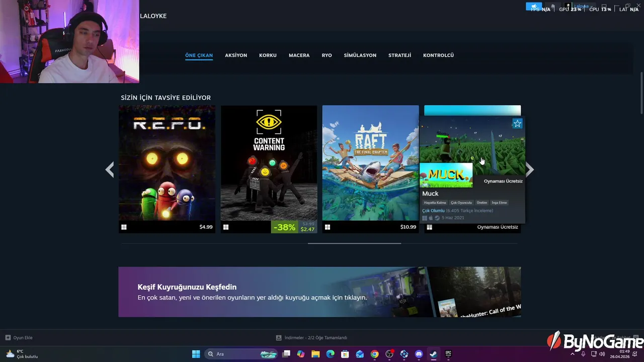The image size is (644, 362).
Task: Select the RYO category tab
Action: [327, 55]
